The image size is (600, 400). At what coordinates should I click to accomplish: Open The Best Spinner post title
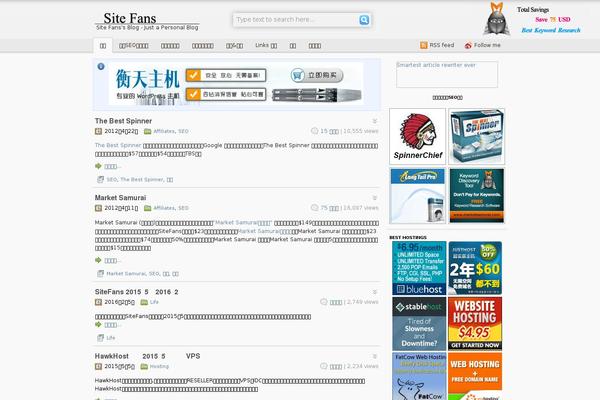(123, 121)
